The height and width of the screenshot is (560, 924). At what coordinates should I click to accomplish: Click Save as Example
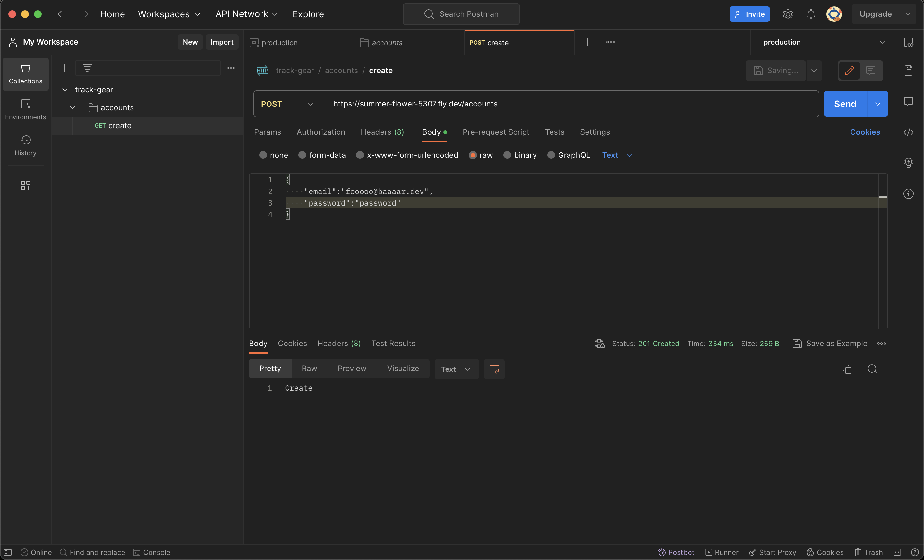829,344
